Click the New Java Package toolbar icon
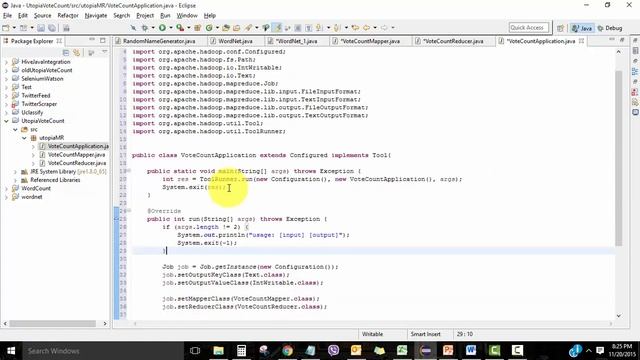 point(198,28)
